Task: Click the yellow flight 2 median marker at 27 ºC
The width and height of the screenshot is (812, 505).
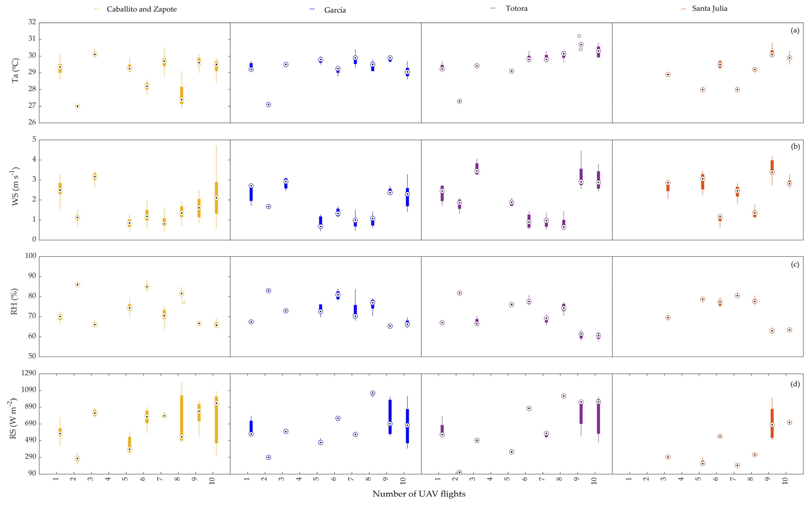Action: (x=78, y=106)
